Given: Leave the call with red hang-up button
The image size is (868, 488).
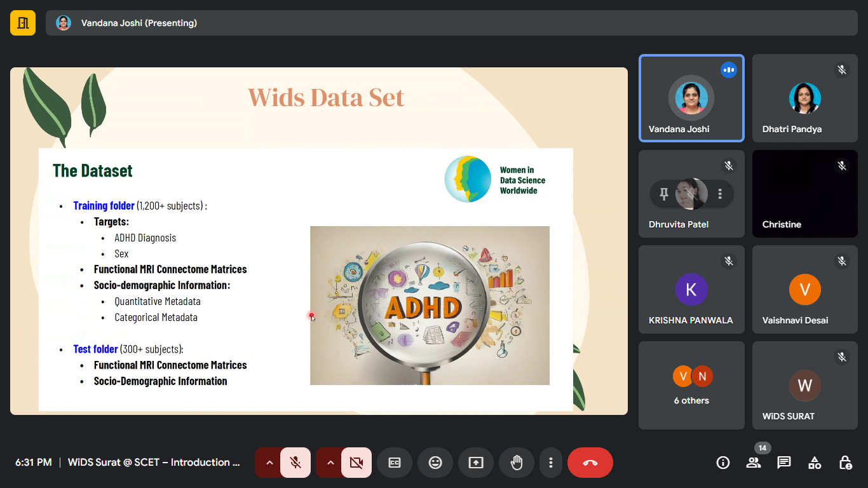Looking at the screenshot, I should click(590, 463).
